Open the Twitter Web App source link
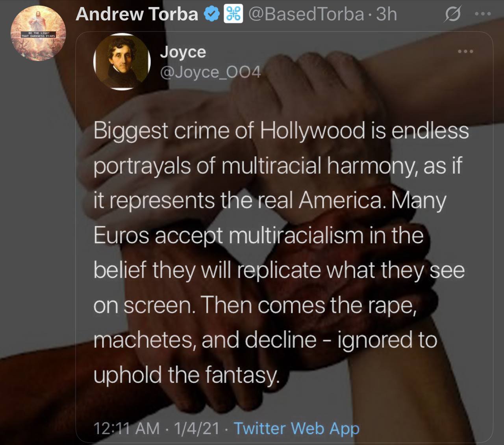 coord(297,428)
